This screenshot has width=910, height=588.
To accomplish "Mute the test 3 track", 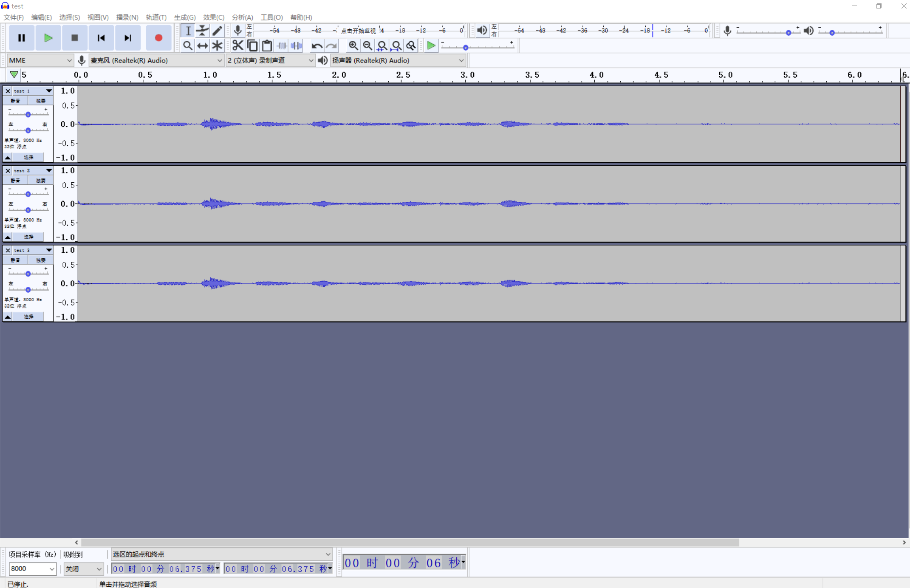I will 15,260.
